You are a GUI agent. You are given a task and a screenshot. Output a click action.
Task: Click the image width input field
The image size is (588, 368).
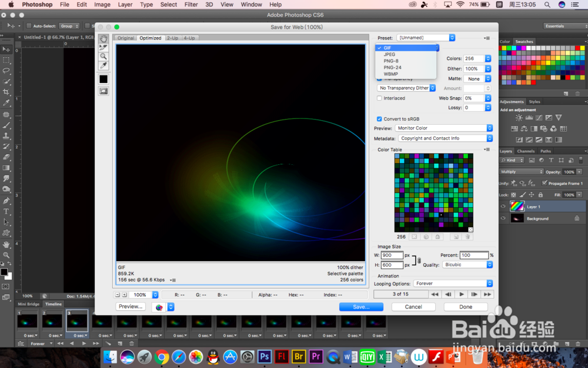click(x=392, y=255)
